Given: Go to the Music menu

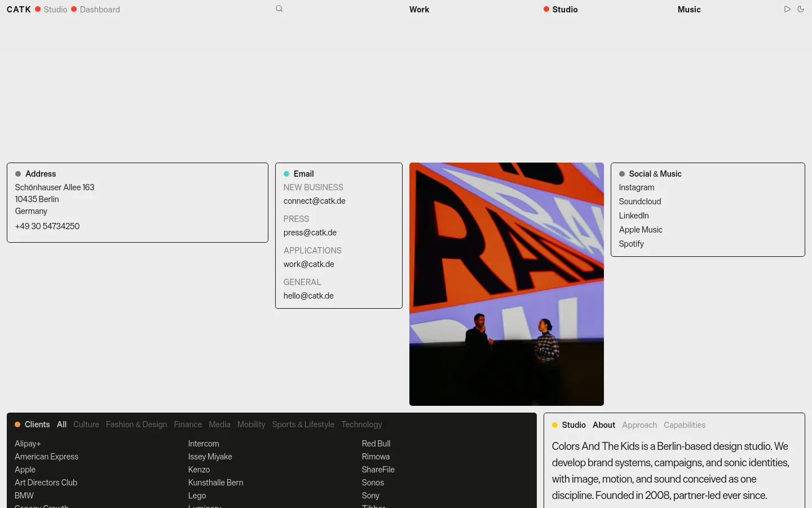Looking at the screenshot, I should 689,10.
